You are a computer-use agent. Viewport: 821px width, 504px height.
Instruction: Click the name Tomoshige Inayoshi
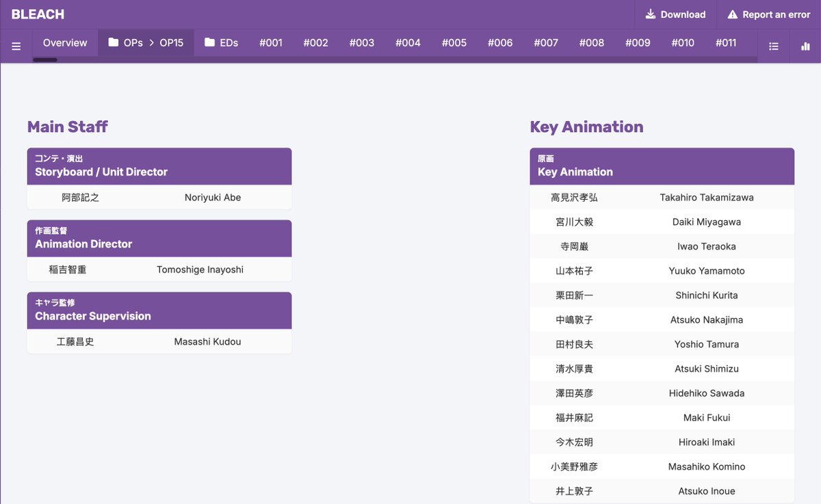[x=200, y=269]
